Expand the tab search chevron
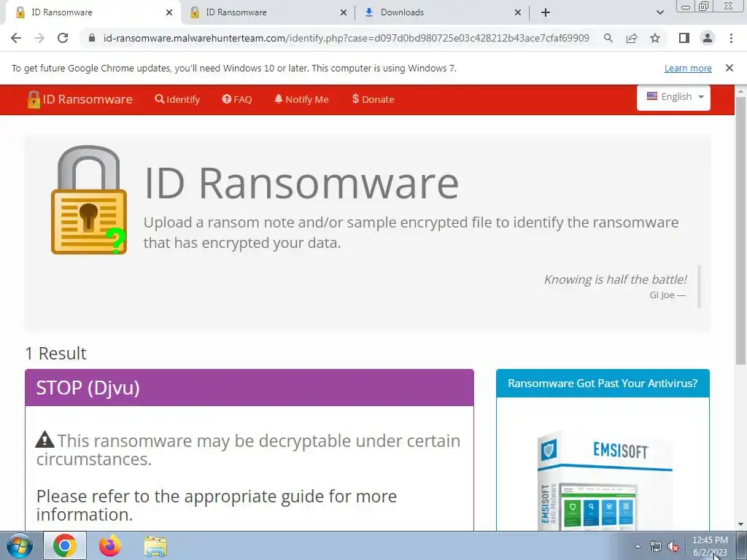This screenshot has width=747, height=560. coord(659,12)
